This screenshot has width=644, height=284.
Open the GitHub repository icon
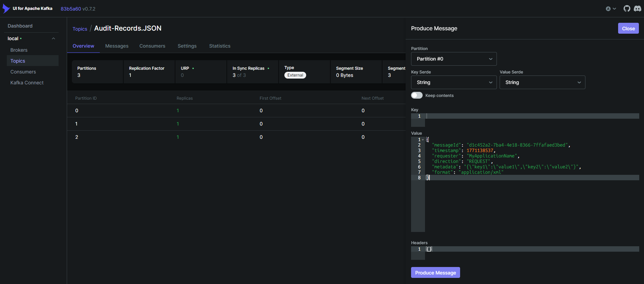pos(627,9)
